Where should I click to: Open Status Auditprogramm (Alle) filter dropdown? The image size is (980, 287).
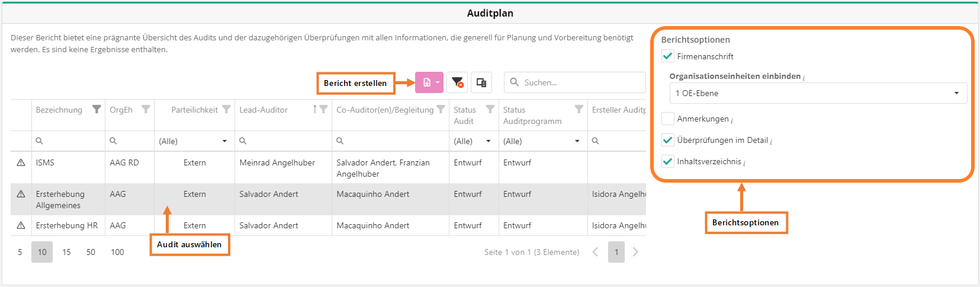(x=541, y=141)
